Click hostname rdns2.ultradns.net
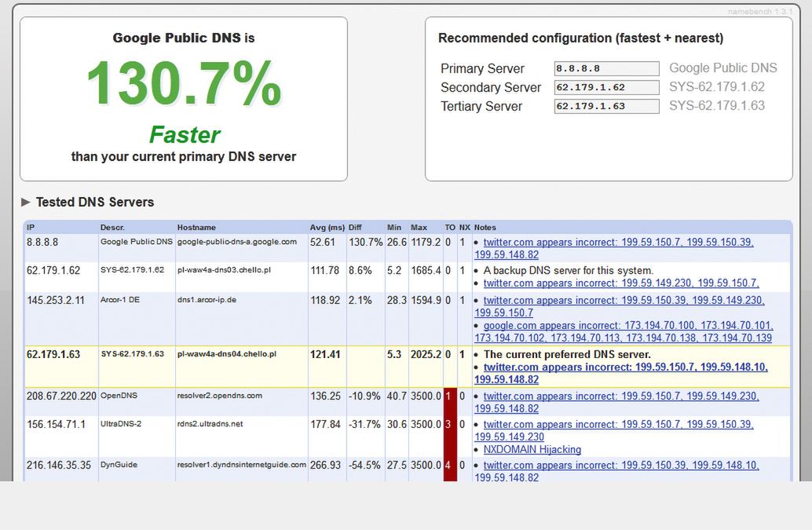812x530 pixels. point(210,423)
